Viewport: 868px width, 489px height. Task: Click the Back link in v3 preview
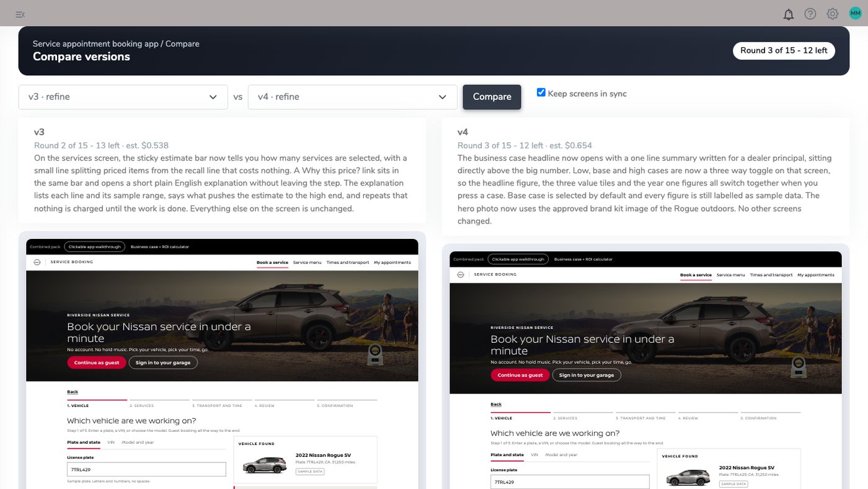[73, 392]
